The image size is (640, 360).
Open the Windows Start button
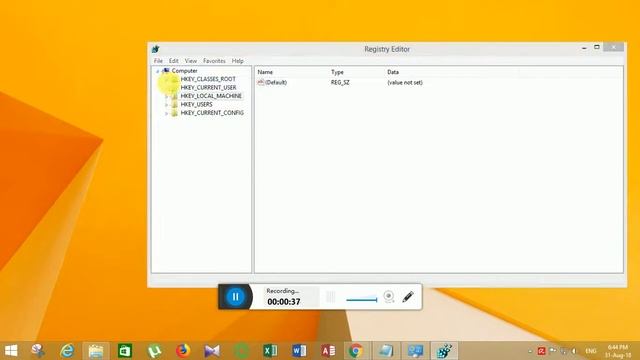click(11, 351)
